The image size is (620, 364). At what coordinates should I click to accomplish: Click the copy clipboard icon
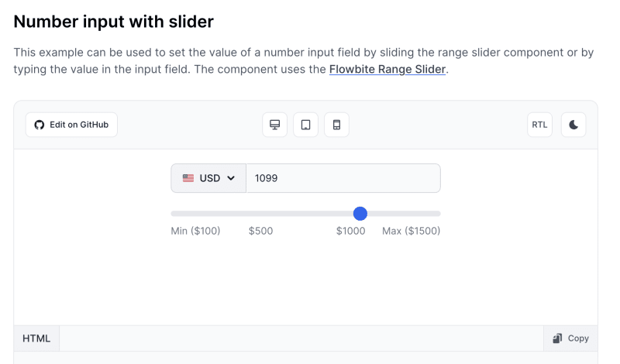[x=557, y=338]
